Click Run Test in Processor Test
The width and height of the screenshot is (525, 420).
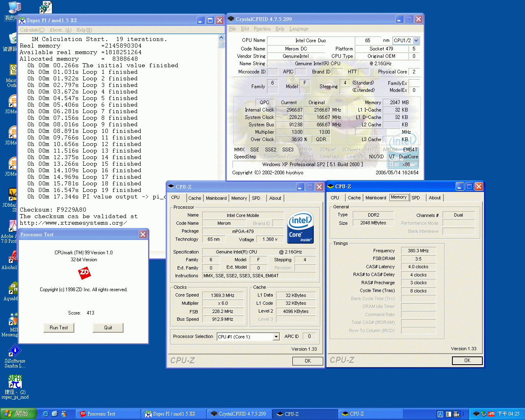tap(59, 328)
